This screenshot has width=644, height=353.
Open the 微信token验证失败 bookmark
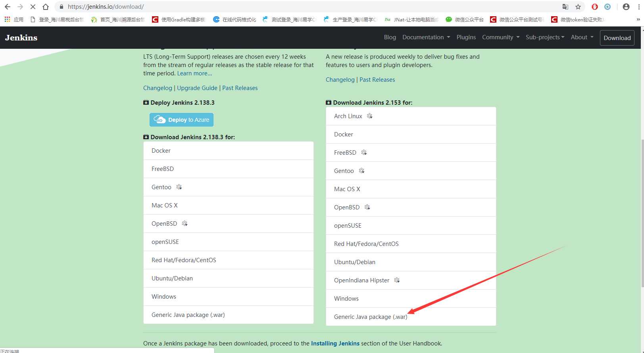[578, 19]
